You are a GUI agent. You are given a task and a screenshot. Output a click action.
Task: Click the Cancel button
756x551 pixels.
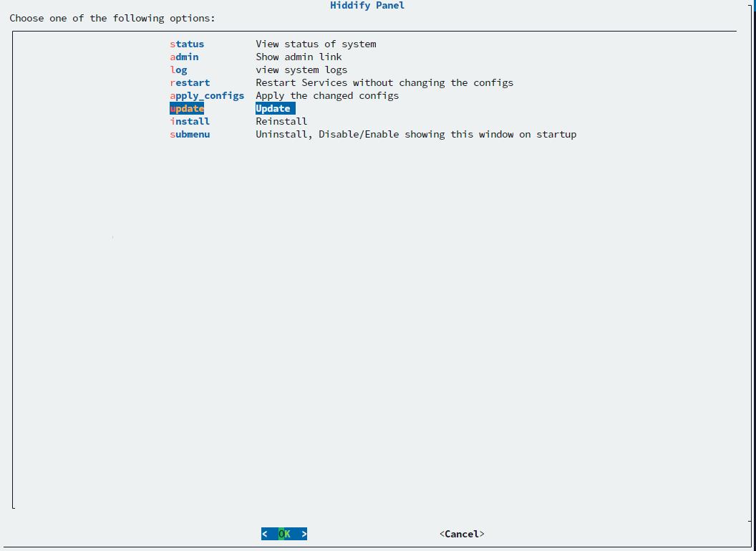462,534
